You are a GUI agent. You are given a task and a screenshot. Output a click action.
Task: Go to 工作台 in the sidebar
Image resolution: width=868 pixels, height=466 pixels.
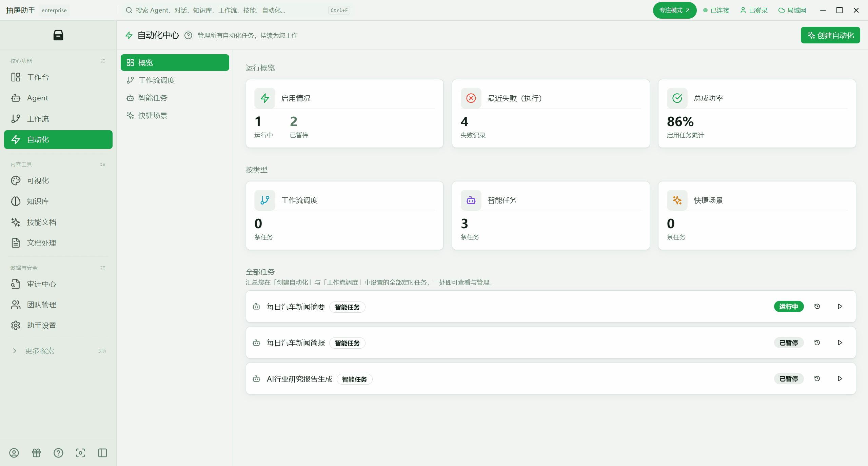(x=58, y=77)
